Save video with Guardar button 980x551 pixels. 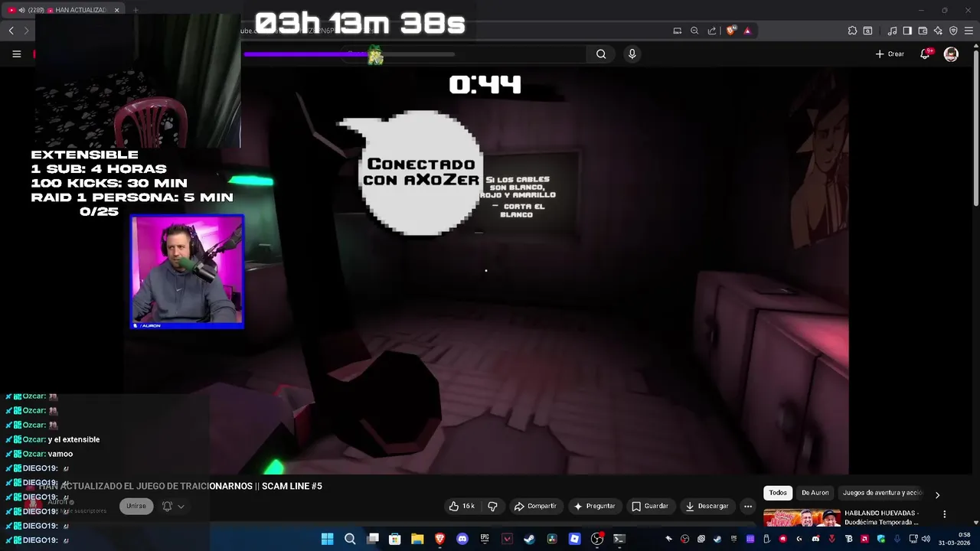(650, 506)
